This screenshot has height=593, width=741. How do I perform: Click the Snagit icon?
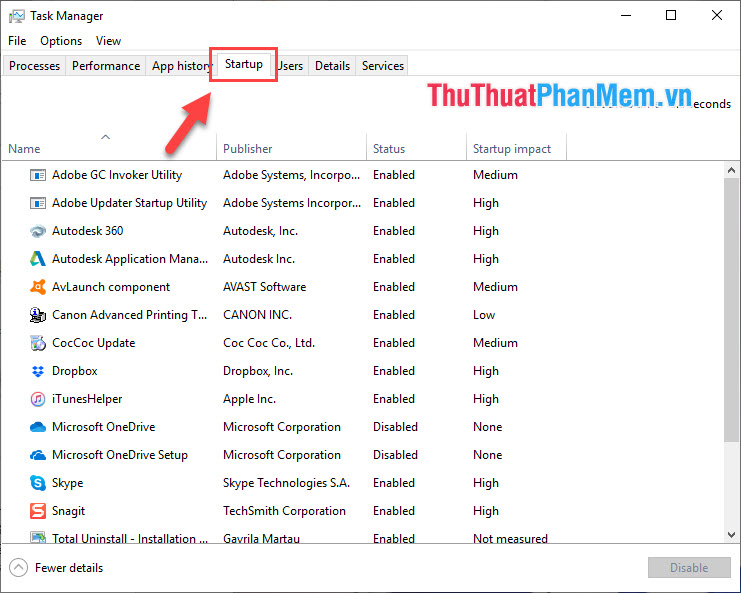coord(38,511)
